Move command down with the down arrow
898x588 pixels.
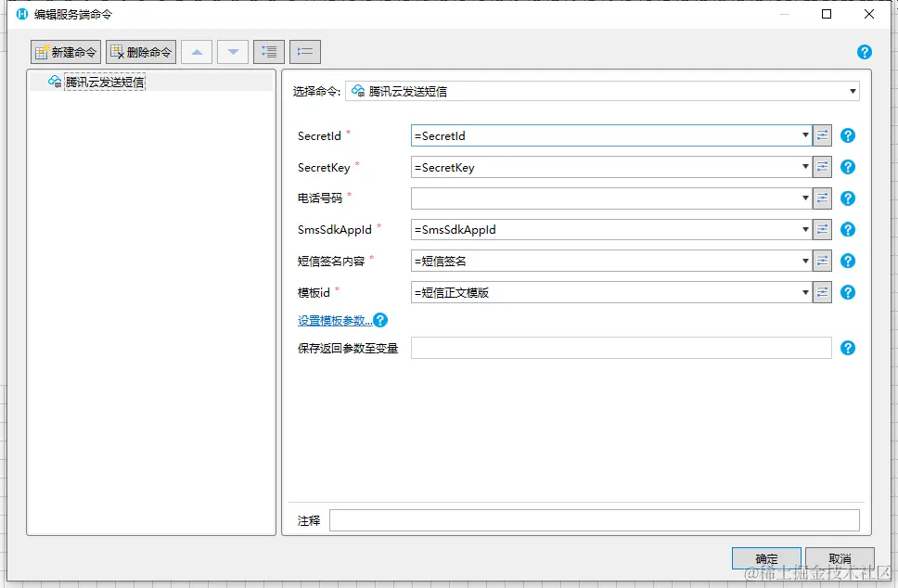(x=233, y=52)
